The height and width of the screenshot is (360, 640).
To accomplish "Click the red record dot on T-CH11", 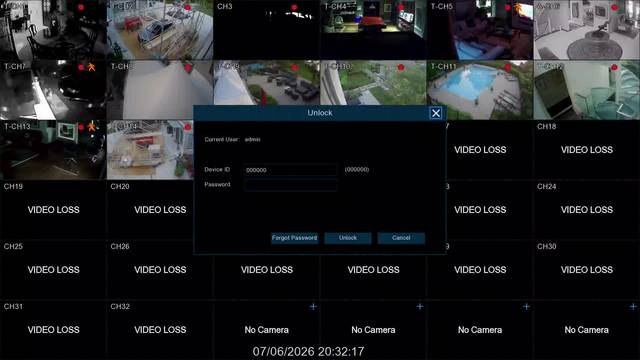I will (x=508, y=67).
